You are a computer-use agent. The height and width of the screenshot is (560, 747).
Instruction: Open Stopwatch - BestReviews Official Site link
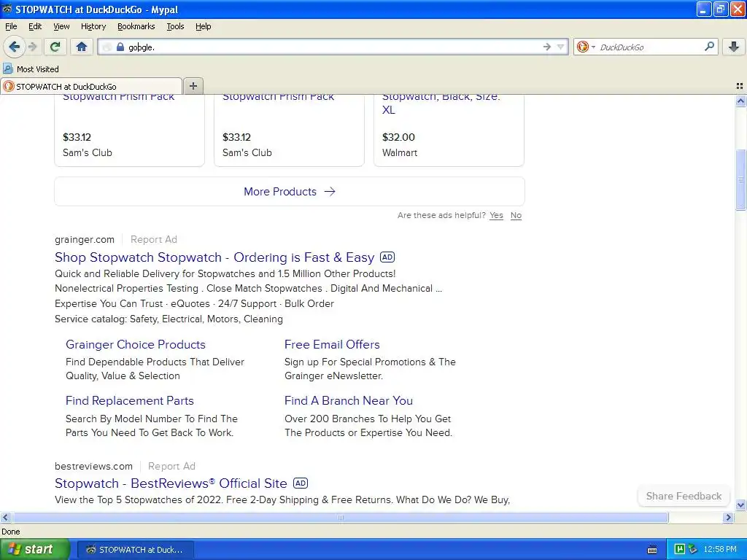pos(171,483)
